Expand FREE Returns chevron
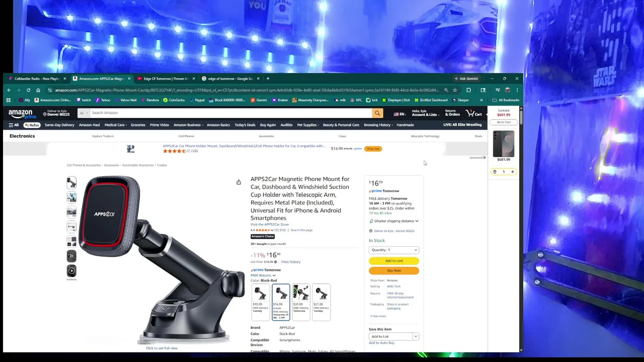This screenshot has width=644, height=362. coord(274,276)
